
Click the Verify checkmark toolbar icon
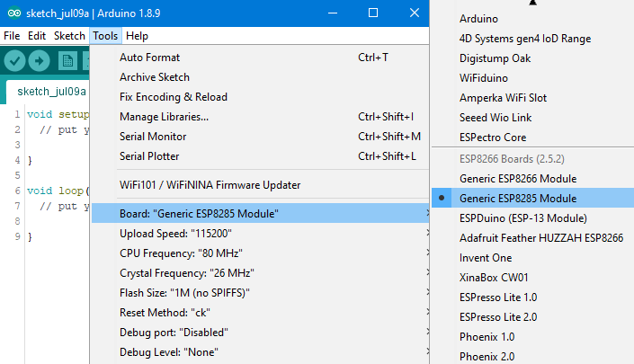point(15,61)
